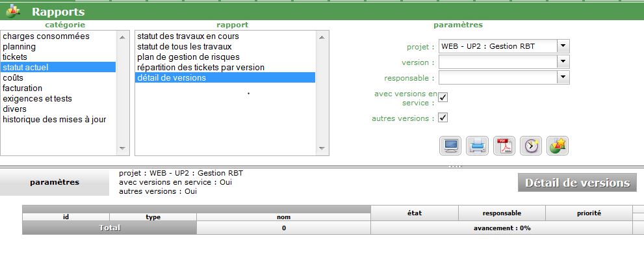
Task: Click the 'Total' row cell
Action: 110,228
